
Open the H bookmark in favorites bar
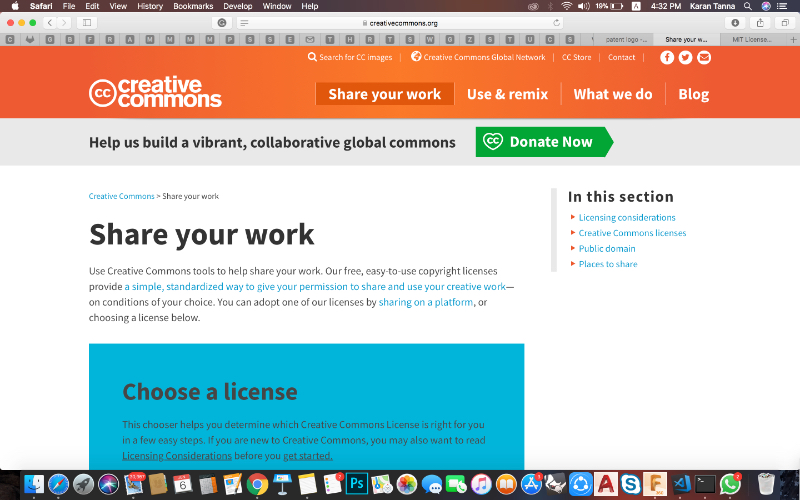pyautogui.click(x=349, y=39)
